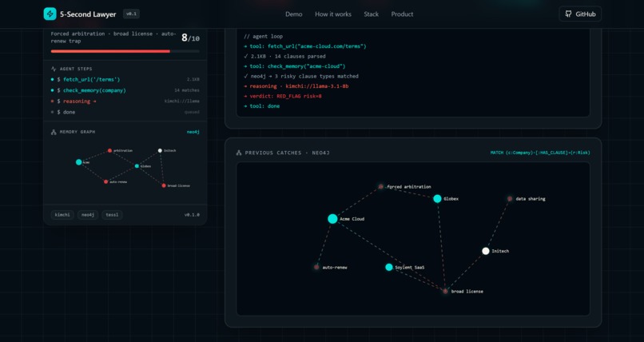Image resolution: width=644 pixels, height=342 pixels.
Task: Open the Demo navigation item
Action: 294,14
